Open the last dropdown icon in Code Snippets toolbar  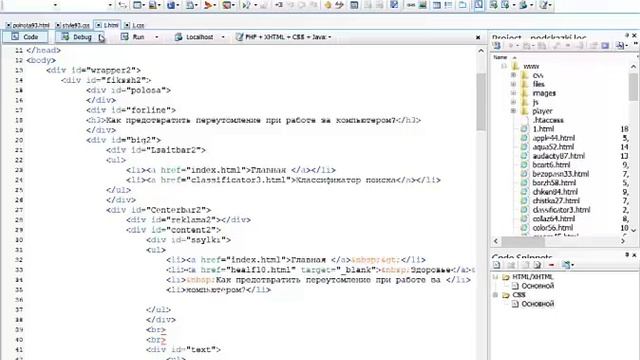pos(567,265)
